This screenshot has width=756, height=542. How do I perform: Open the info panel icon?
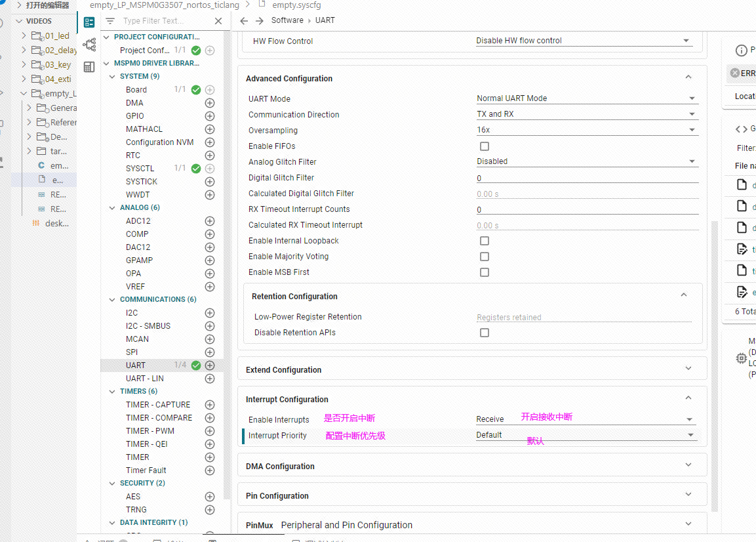point(741,50)
